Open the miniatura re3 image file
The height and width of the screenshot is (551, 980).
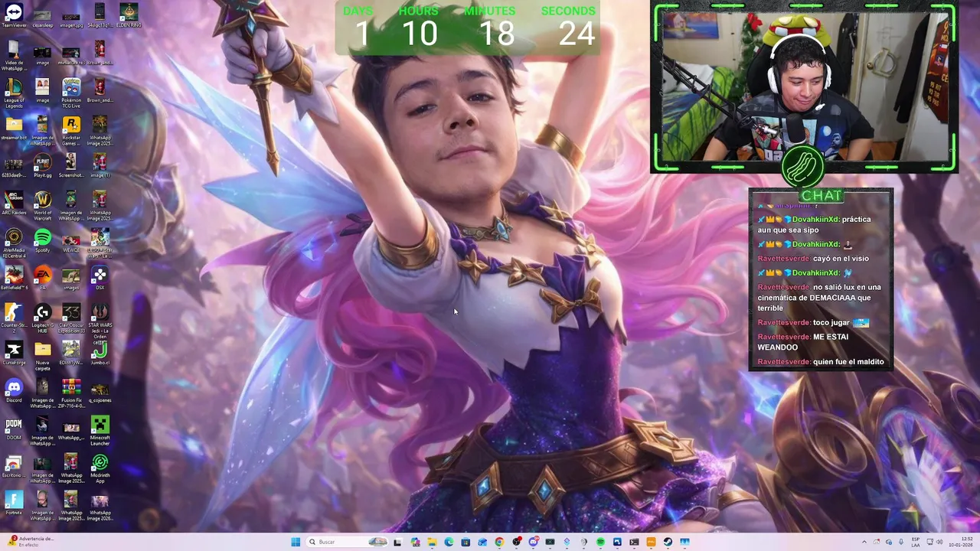(x=71, y=54)
